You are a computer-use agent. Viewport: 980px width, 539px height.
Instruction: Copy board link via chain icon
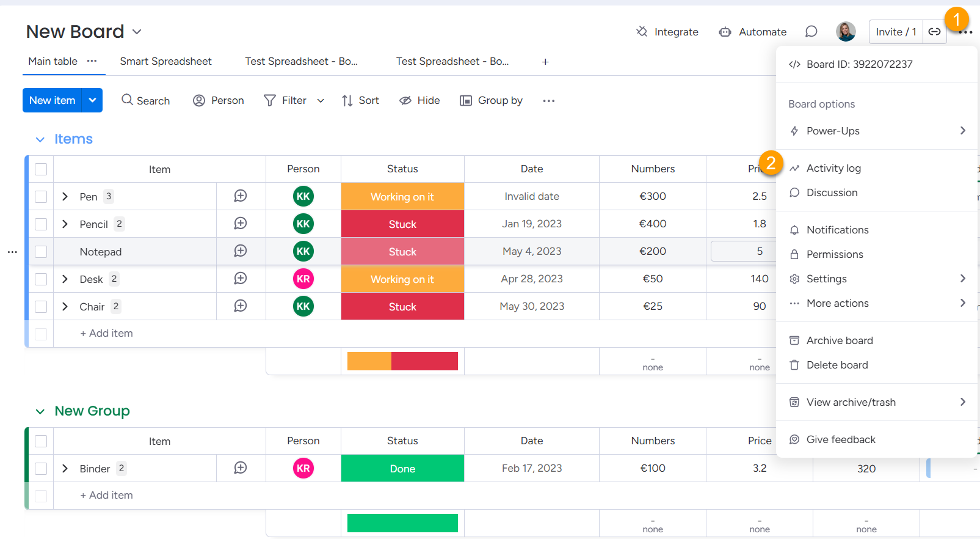point(934,32)
